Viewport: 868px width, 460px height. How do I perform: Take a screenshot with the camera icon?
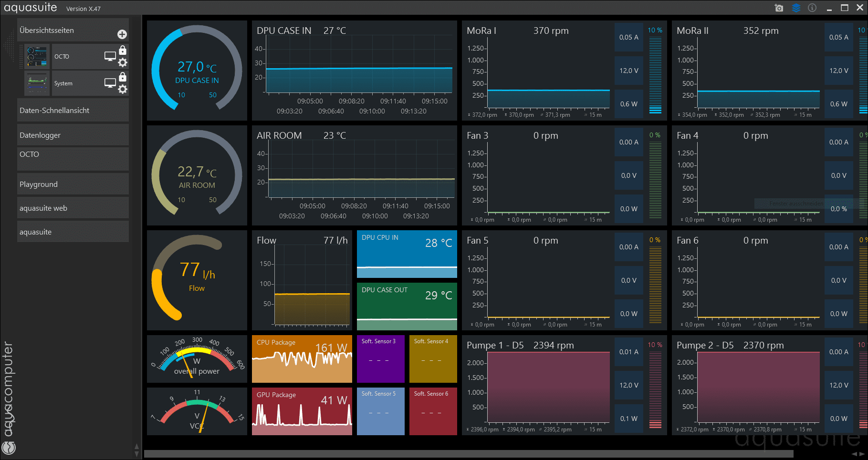(779, 8)
